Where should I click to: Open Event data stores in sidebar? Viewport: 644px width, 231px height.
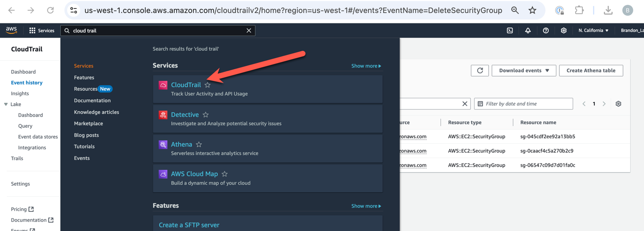pos(38,137)
